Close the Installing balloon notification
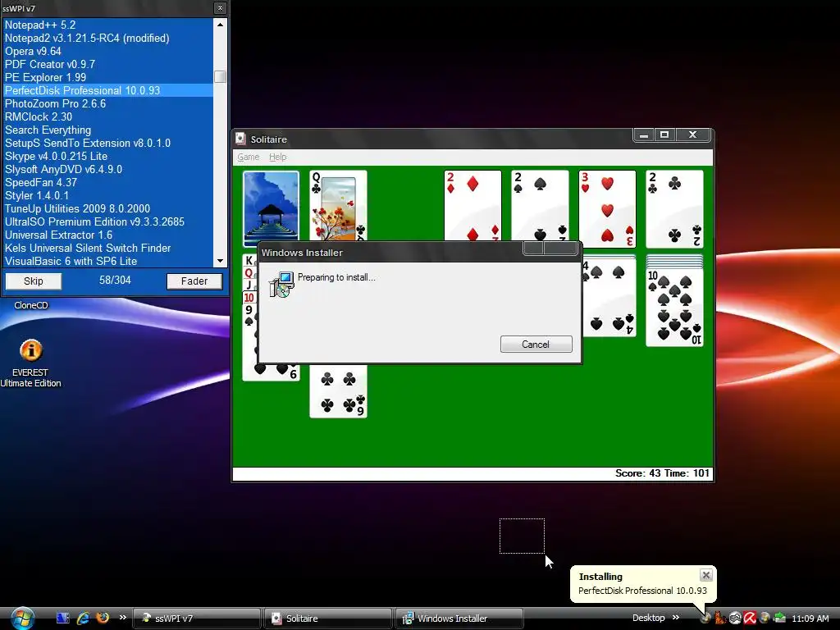The image size is (840, 630). (x=706, y=575)
